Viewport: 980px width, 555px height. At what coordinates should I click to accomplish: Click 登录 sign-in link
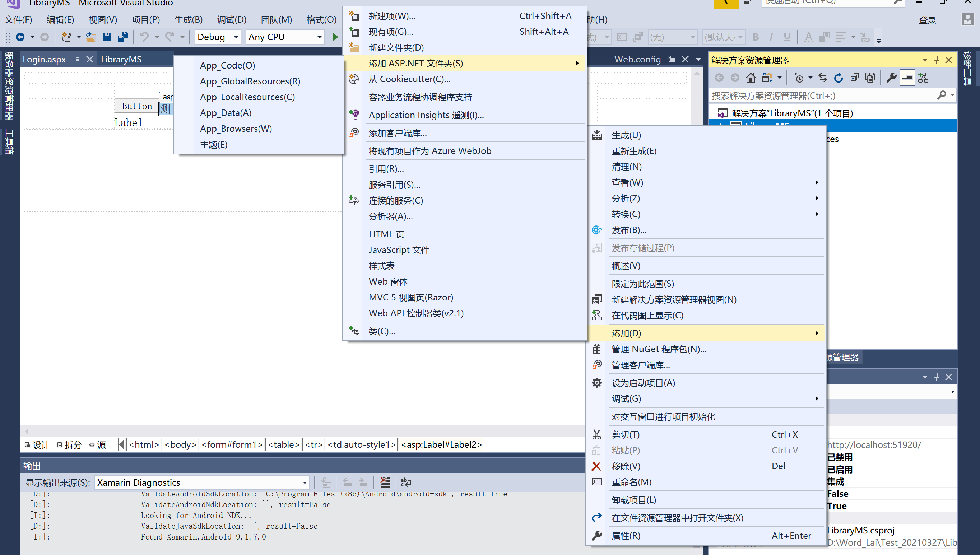(927, 20)
